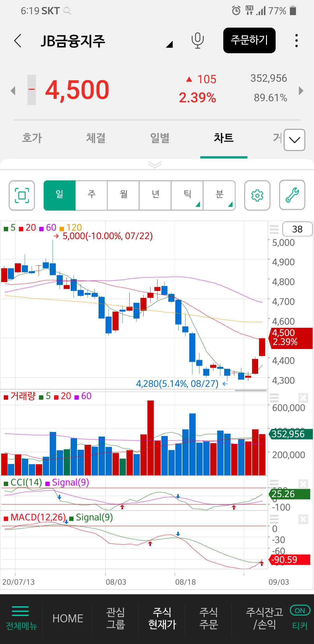Tap the 주문하기 order button
This screenshot has height=644, width=314.
click(249, 40)
